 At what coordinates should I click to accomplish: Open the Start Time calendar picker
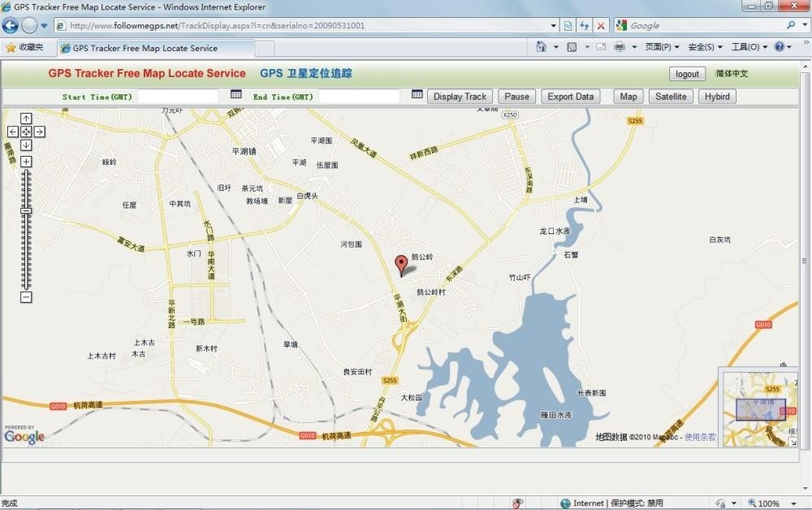[235, 95]
